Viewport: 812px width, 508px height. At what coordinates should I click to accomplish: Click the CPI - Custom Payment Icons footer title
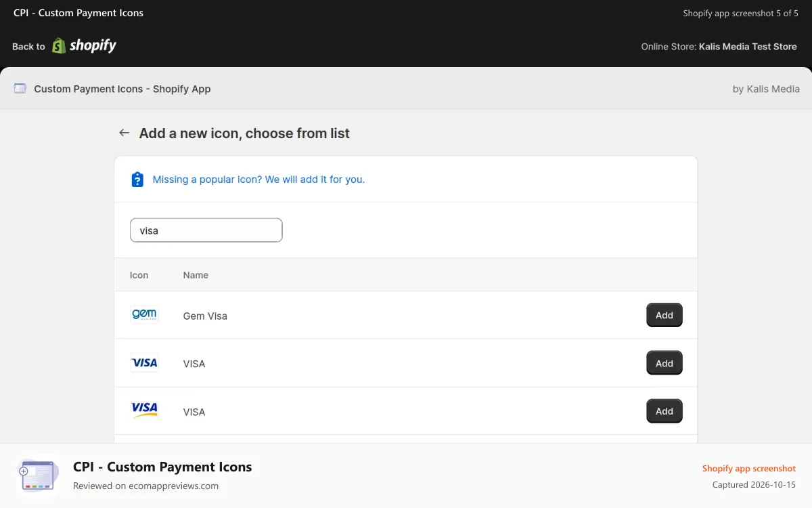[162, 467]
